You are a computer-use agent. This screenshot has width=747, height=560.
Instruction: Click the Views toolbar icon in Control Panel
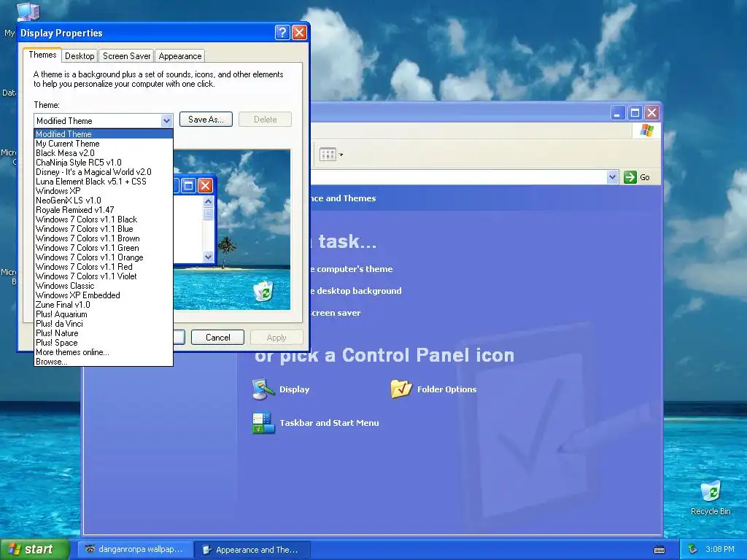pyautogui.click(x=328, y=155)
